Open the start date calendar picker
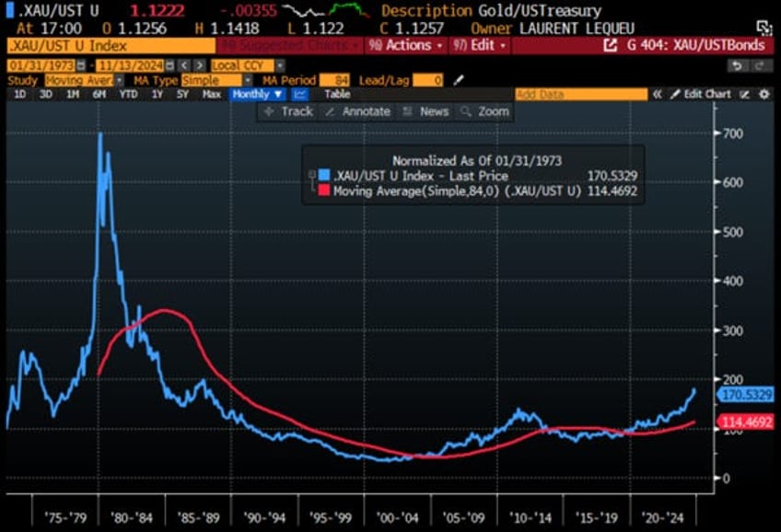Viewport: 781px width, 532px height. [82, 65]
